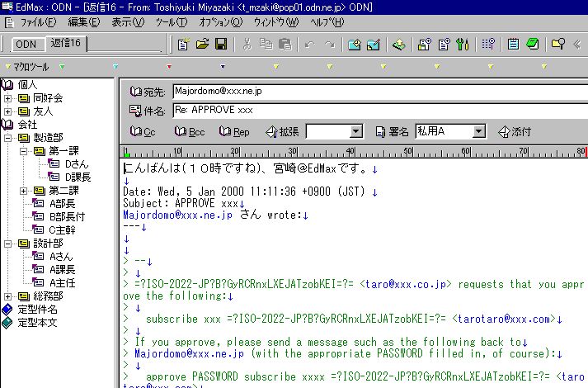Click the 個人 address book icon

point(7,84)
